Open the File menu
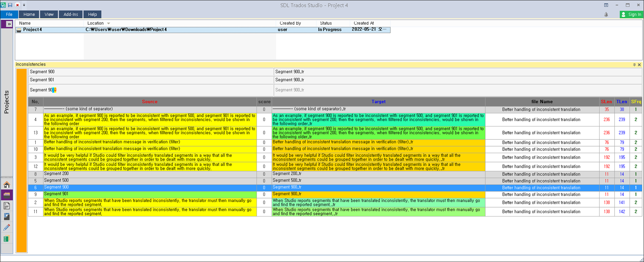644x262 pixels. point(9,14)
